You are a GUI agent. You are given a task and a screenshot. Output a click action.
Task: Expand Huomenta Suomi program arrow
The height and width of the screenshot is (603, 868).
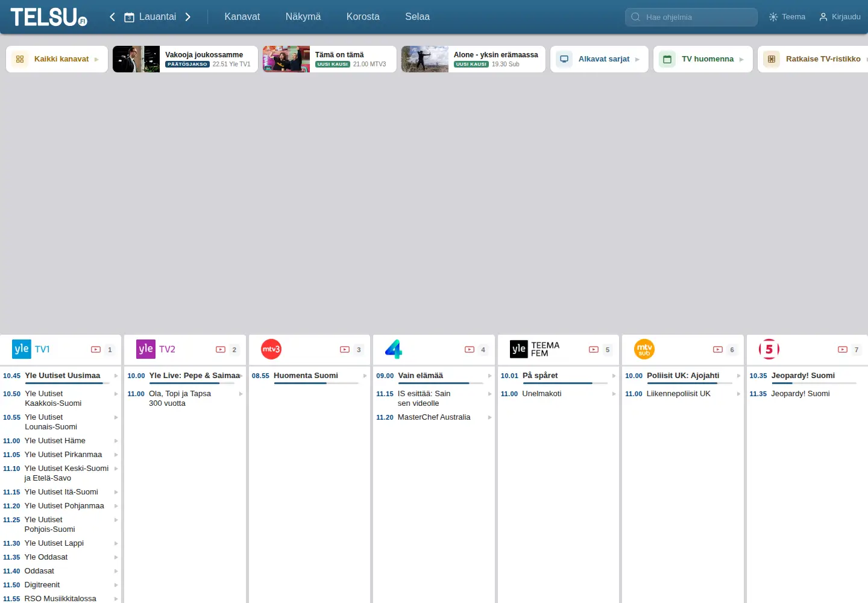click(x=365, y=376)
